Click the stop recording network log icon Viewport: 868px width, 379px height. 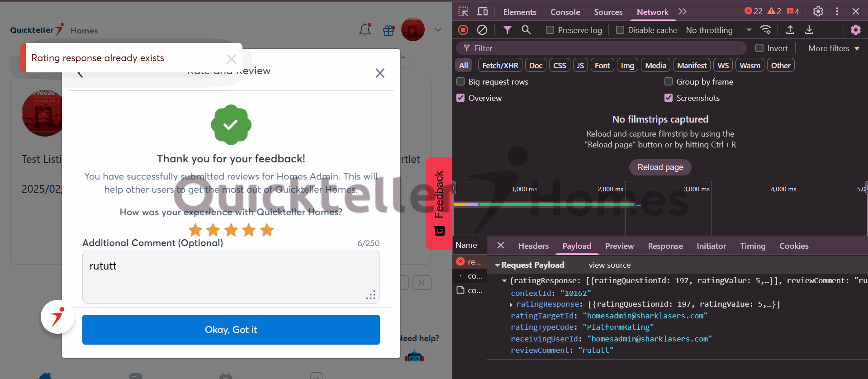(x=463, y=30)
